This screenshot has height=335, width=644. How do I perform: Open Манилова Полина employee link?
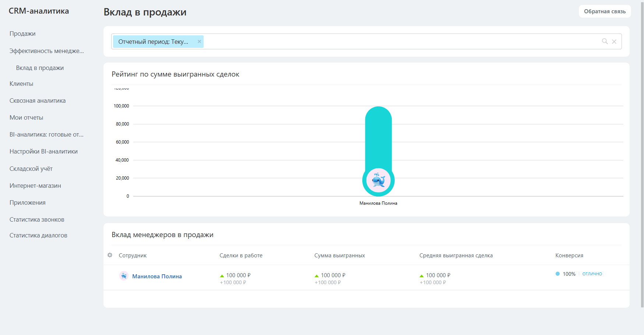pos(157,276)
